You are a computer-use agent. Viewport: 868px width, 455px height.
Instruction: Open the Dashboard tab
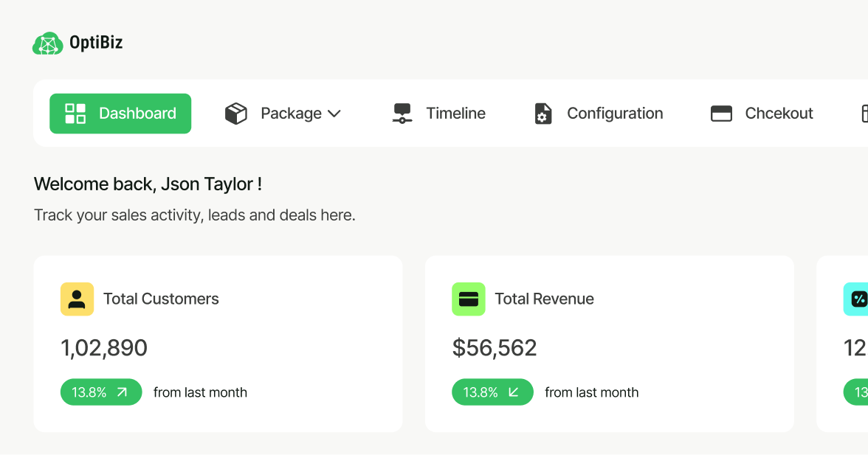[x=137, y=114]
